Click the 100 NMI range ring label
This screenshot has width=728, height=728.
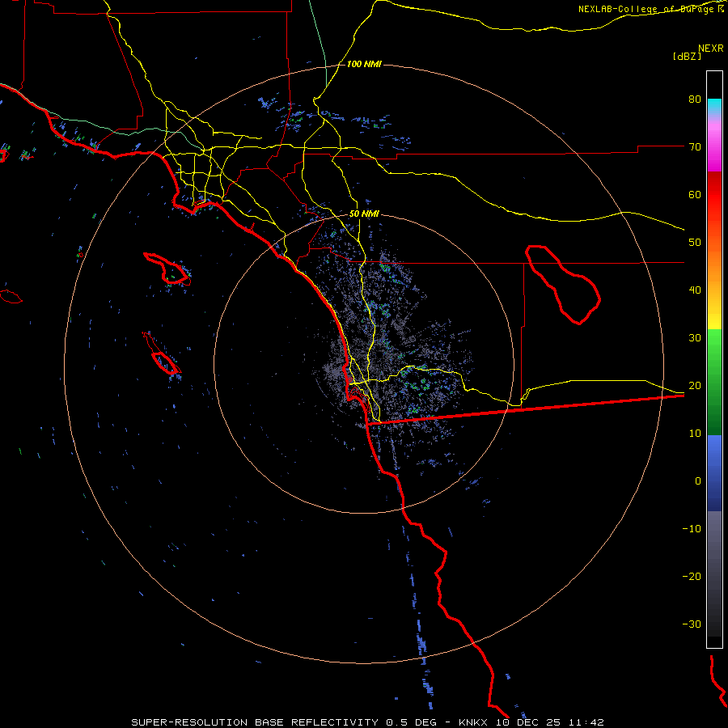point(364,64)
